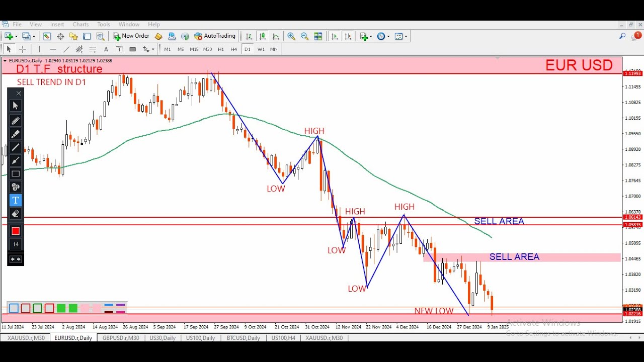Screen dimensions: 644x362
Task: Switch to BTCUSD,Daily chart tab
Action: (244, 338)
